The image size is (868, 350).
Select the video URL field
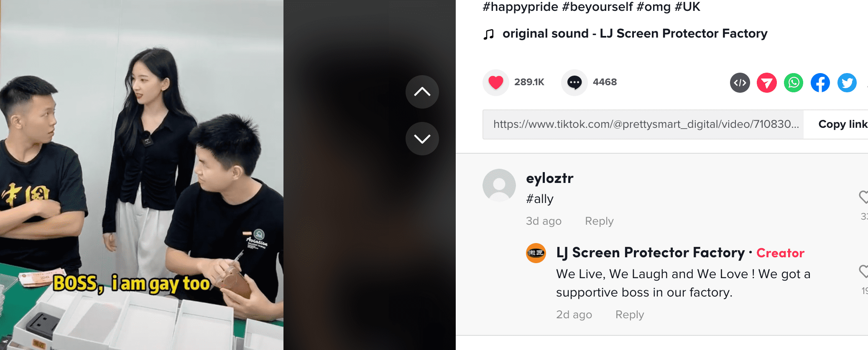(643, 124)
